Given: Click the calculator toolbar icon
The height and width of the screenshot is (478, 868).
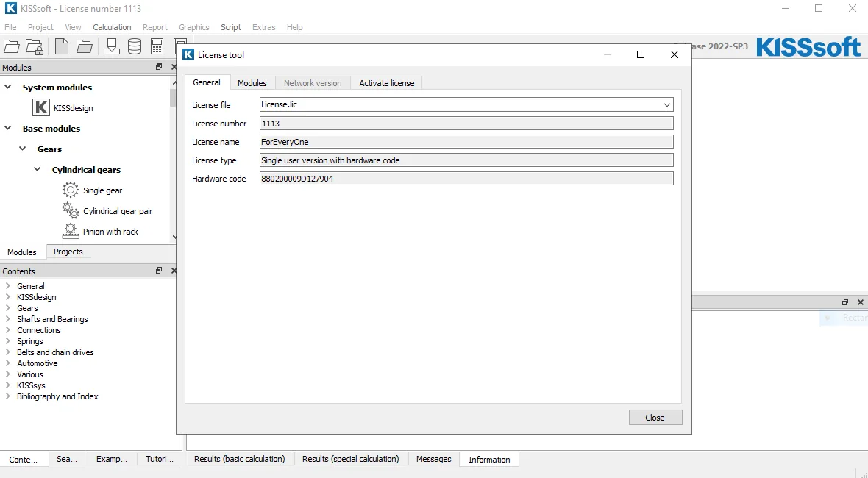Looking at the screenshot, I should pyautogui.click(x=157, y=46).
